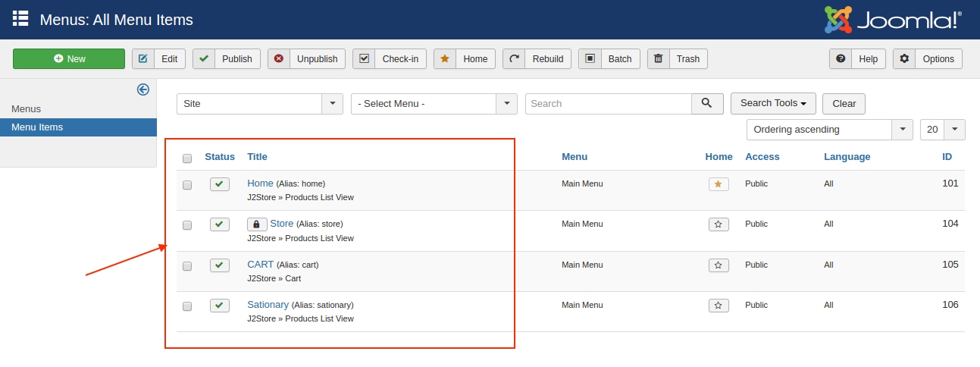Set CART as home using star icon
This screenshot has height=367, width=980.
click(x=719, y=265)
